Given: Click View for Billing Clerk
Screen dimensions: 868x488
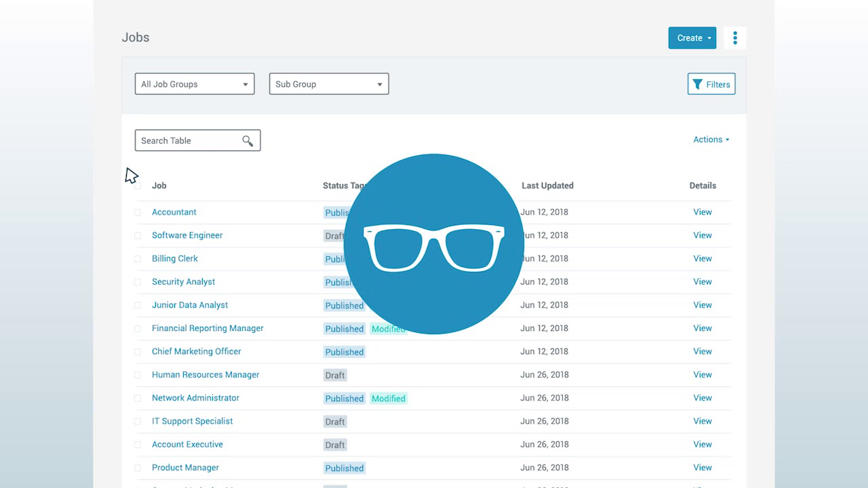Looking at the screenshot, I should [703, 258].
